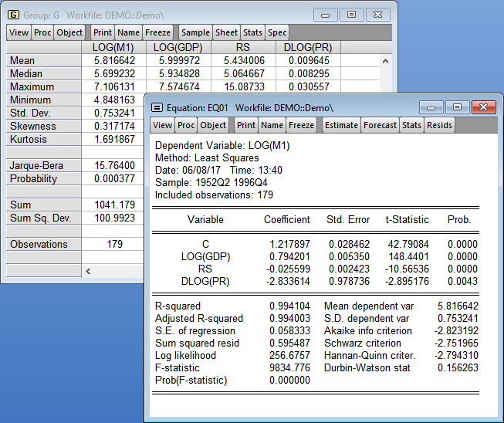Show Stats in Group window
The image size is (504, 423).
252,32
